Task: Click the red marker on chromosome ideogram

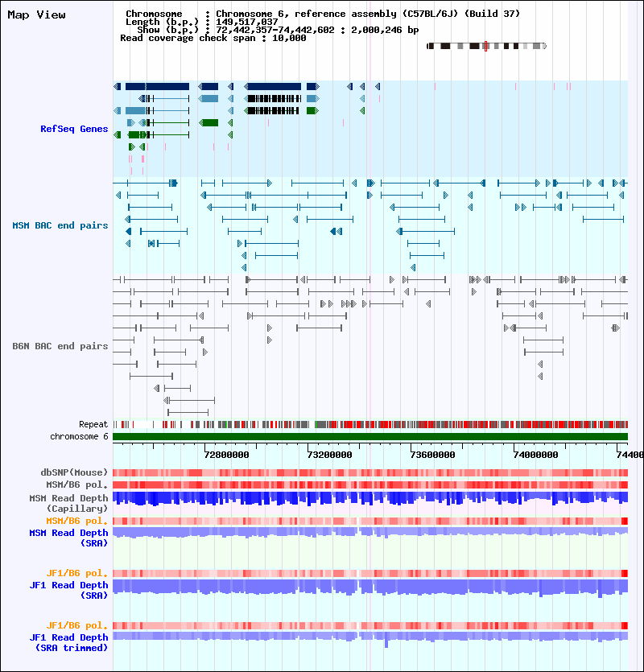Action: point(485,47)
